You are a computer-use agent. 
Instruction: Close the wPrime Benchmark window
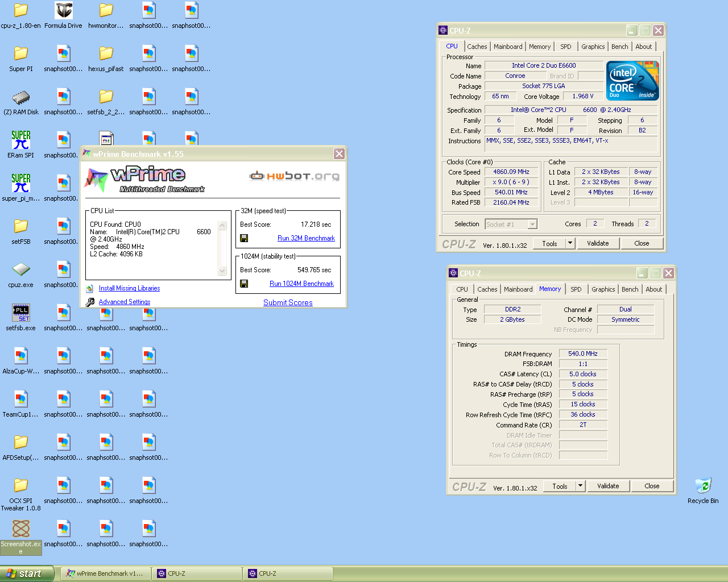339,153
